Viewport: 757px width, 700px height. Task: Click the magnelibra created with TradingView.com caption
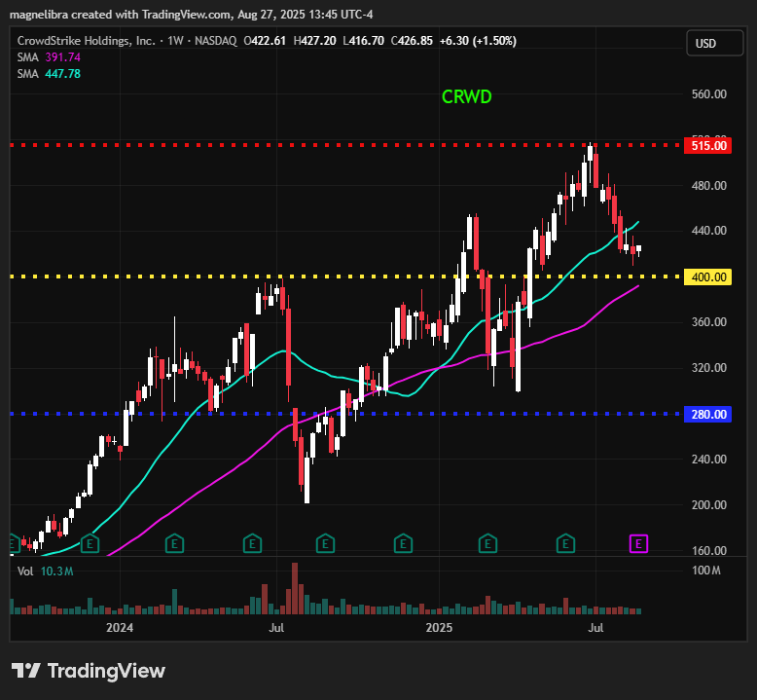coord(191,15)
